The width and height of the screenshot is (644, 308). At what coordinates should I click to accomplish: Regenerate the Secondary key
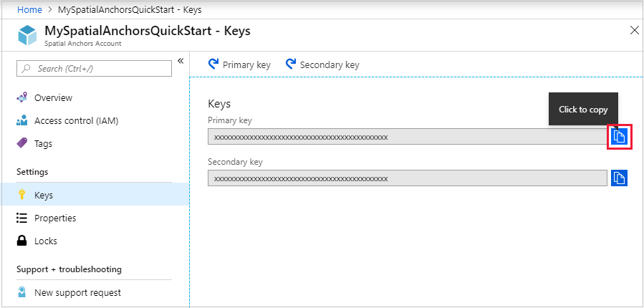(322, 65)
